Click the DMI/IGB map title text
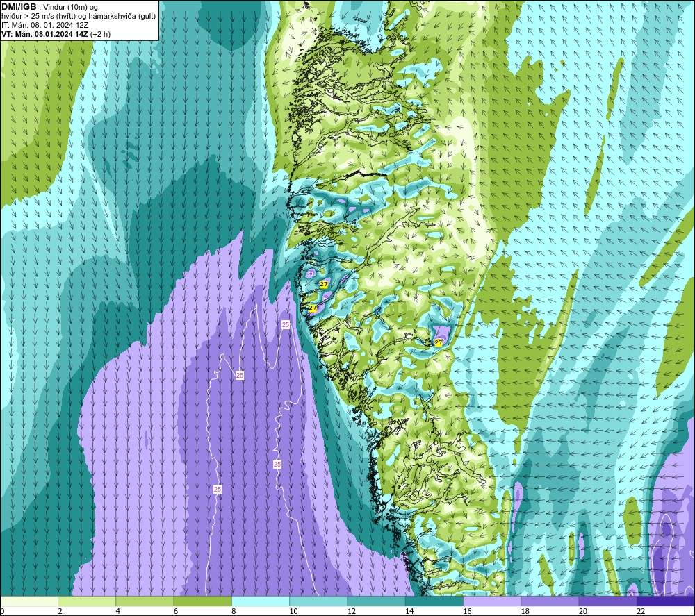Image resolution: width=695 pixels, height=616 pixels. coord(19,7)
